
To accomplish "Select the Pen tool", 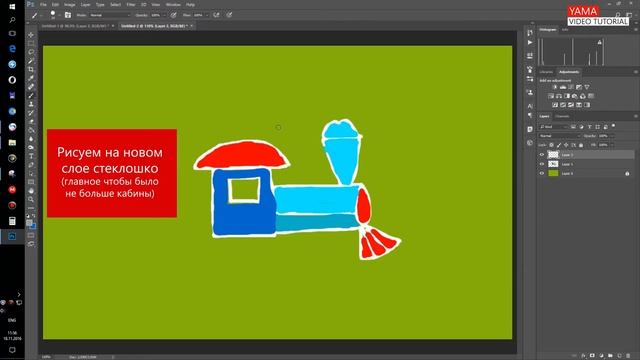I will coord(31,165).
